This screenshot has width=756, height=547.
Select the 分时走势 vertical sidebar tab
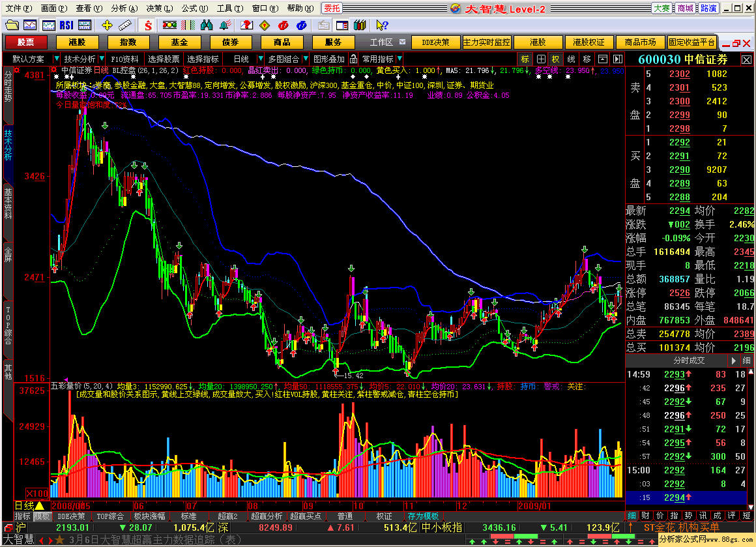(8, 86)
